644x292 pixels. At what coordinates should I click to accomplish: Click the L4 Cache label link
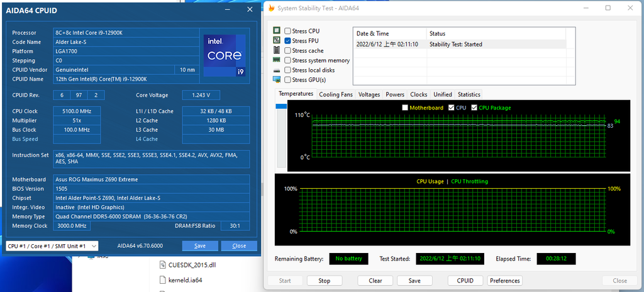tap(147, 139)
